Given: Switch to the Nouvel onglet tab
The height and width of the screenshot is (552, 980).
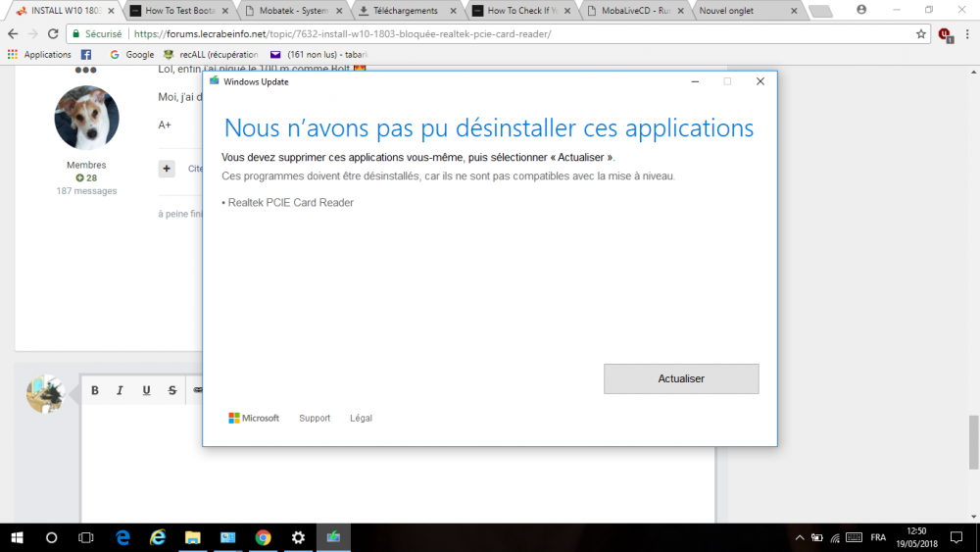Looking at the screenshot, I should [744, 11].
